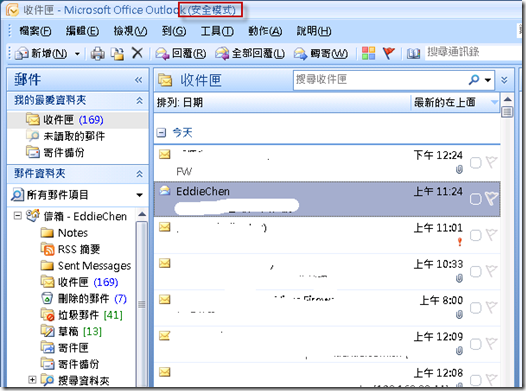Open 未讀取的郵件 search folder
Viewport: 526px width, 391px height.
pos(65,136)
